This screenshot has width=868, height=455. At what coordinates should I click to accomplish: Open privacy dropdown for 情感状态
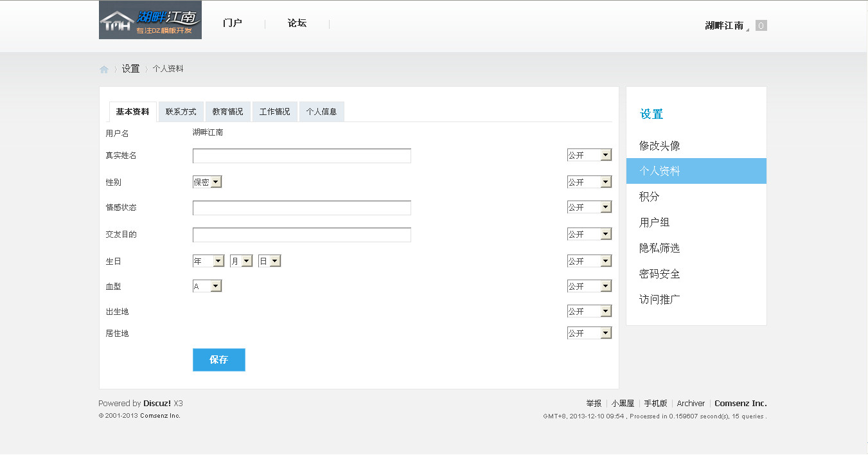(x=590, y=207)
